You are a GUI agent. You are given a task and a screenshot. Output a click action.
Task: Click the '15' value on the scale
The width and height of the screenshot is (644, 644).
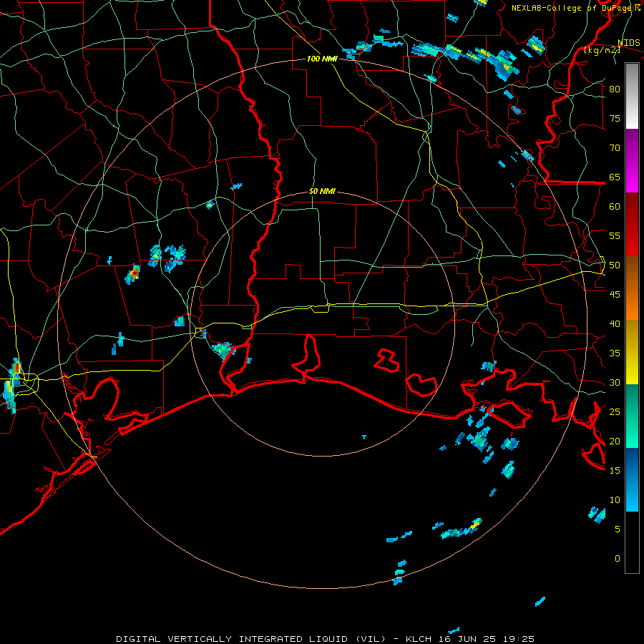pyautogui.click(x=615, y=471)
